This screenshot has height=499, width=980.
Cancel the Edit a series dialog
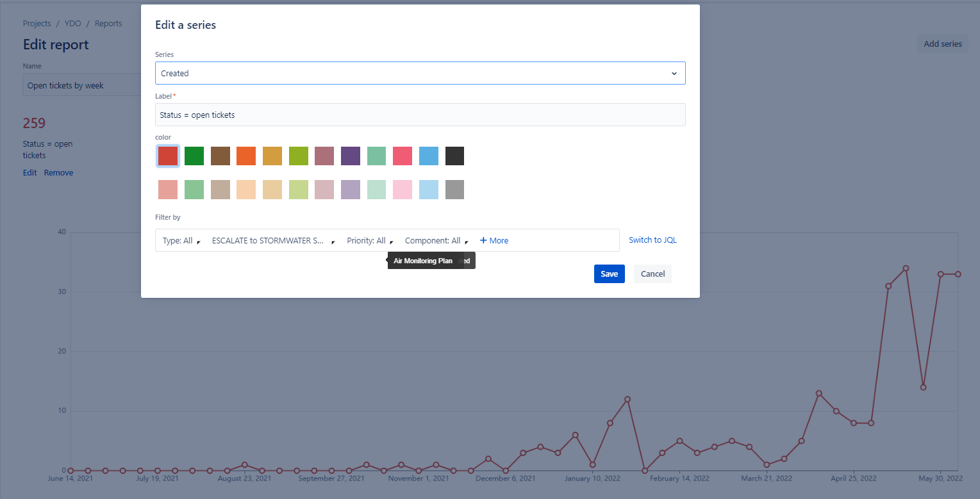point(652,274)
